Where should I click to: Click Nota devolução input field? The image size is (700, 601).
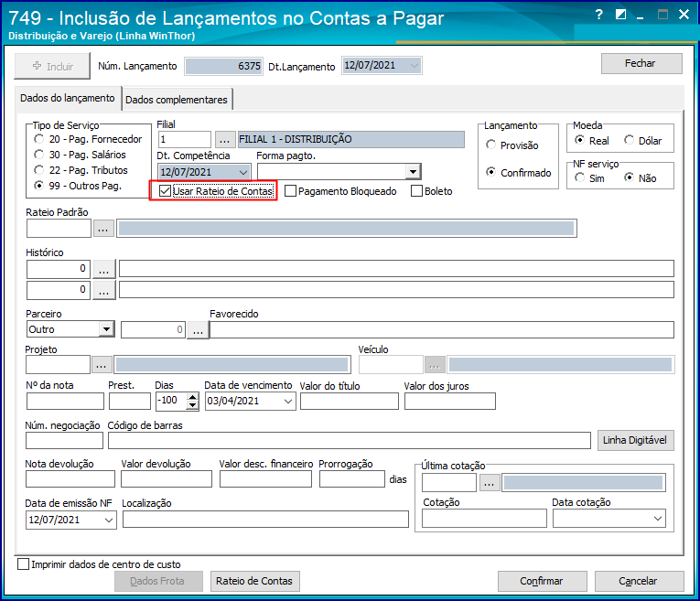(x=70, y=479)
